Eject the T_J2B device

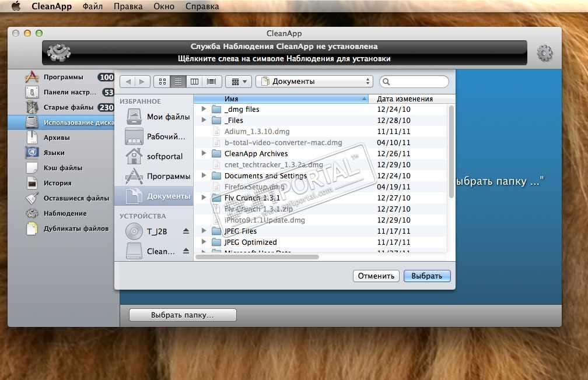tap(186, 231)
